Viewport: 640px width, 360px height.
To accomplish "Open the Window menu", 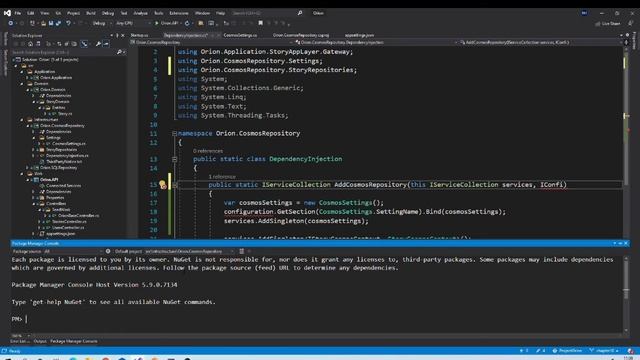I will (202, 13).
